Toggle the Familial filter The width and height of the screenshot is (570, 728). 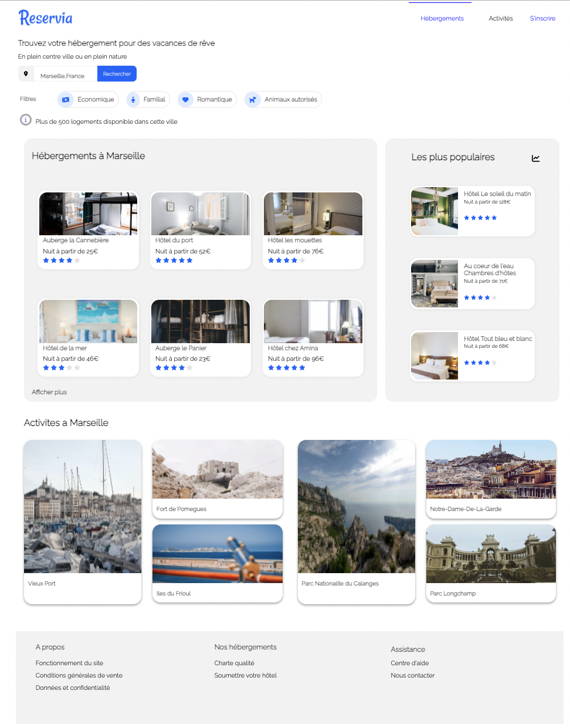[x=148, y=100]
